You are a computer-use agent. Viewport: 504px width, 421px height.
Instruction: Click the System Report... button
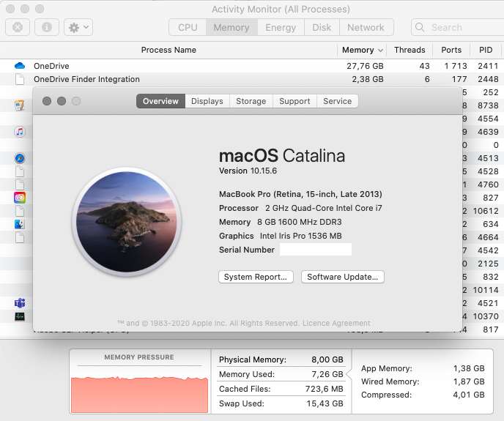coord(256,277)
